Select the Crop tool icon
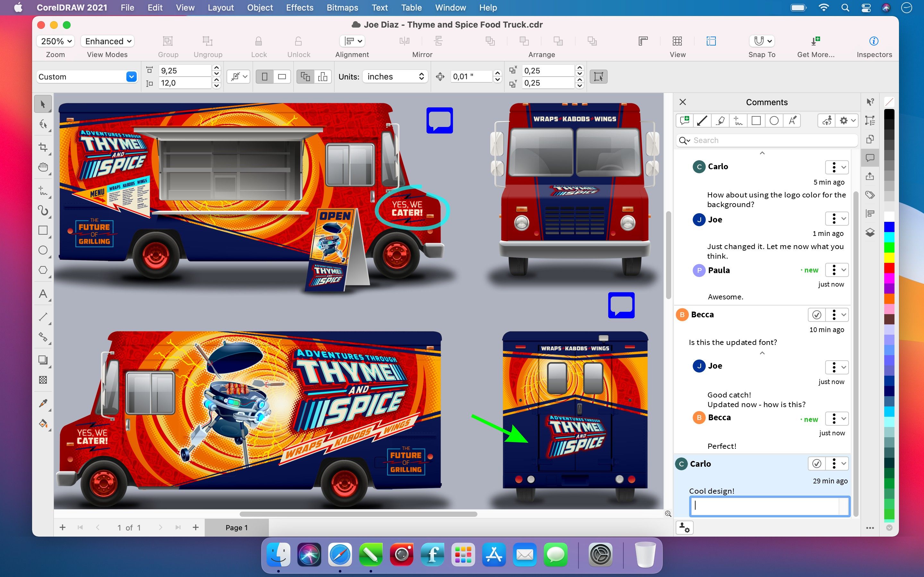 tap(43, 146)
